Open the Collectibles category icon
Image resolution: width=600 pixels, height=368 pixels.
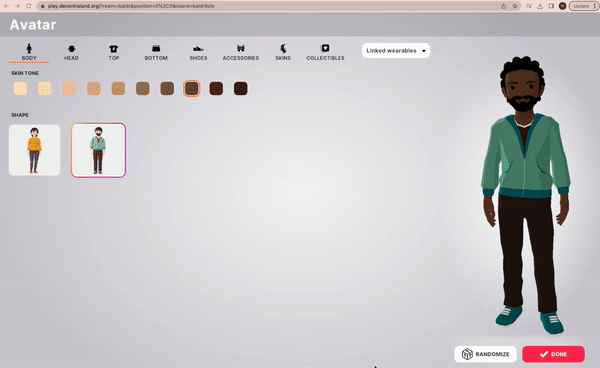325,48
